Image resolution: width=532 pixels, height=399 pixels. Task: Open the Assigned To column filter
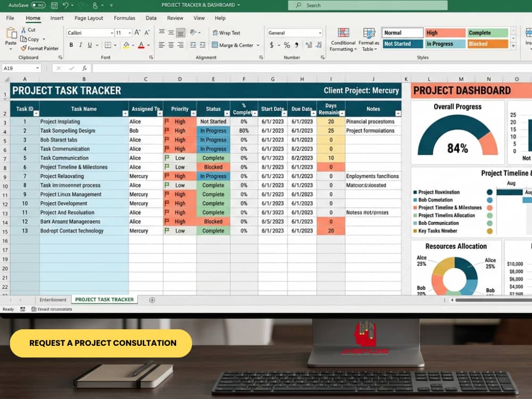160,113
